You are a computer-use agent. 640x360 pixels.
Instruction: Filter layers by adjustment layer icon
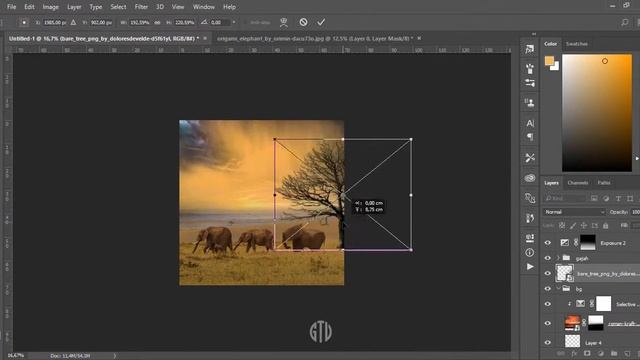[x=606, y=198]
